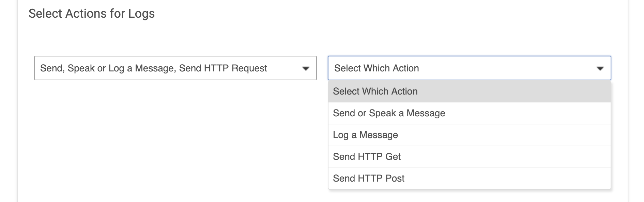Click the blank right side of Log a Message row

pos(504,135)
